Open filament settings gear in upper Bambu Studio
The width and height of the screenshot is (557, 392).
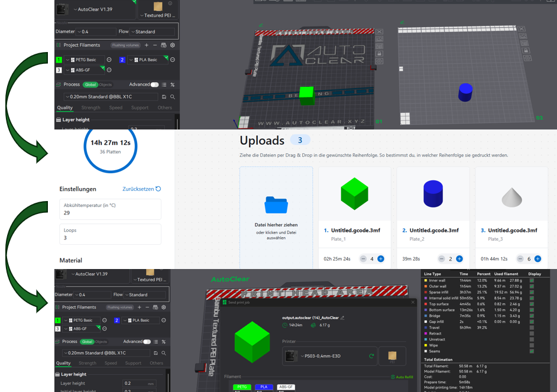coord(173,45)
